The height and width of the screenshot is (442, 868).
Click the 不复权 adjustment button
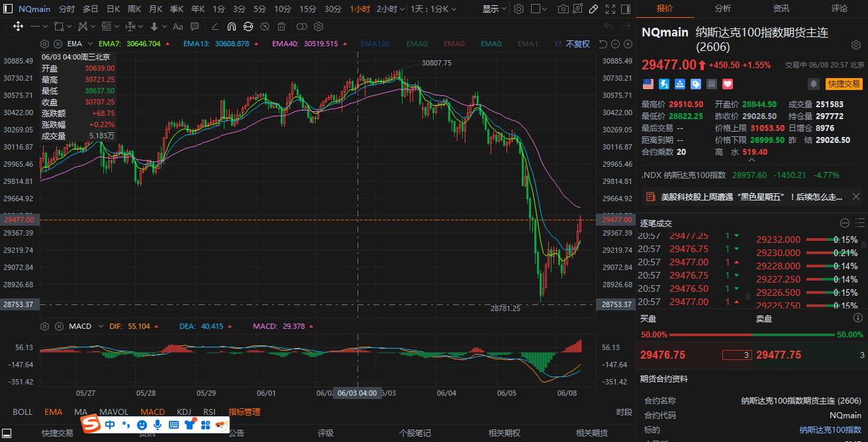(x=578, y=43)
